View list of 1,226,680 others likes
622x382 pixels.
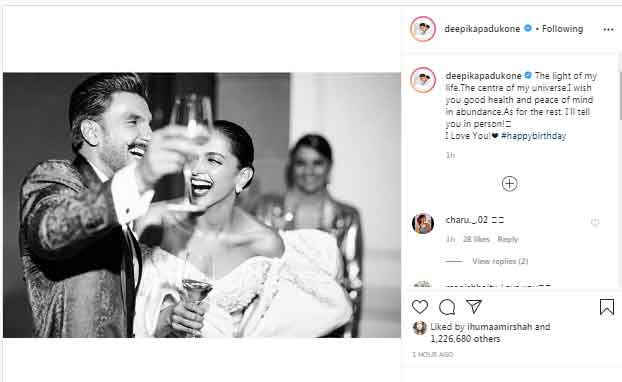(x=465, y=339)
